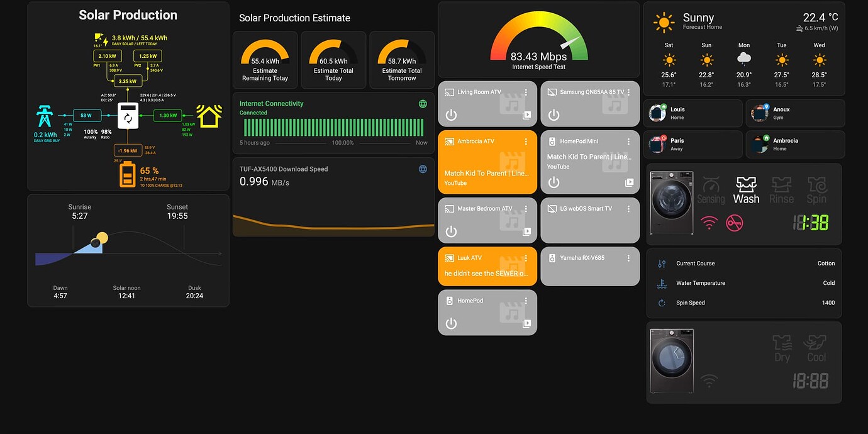Screen dimensions: 868x434
Task: Toggle power on the HomePod Mini
Action: coord(553,182)
